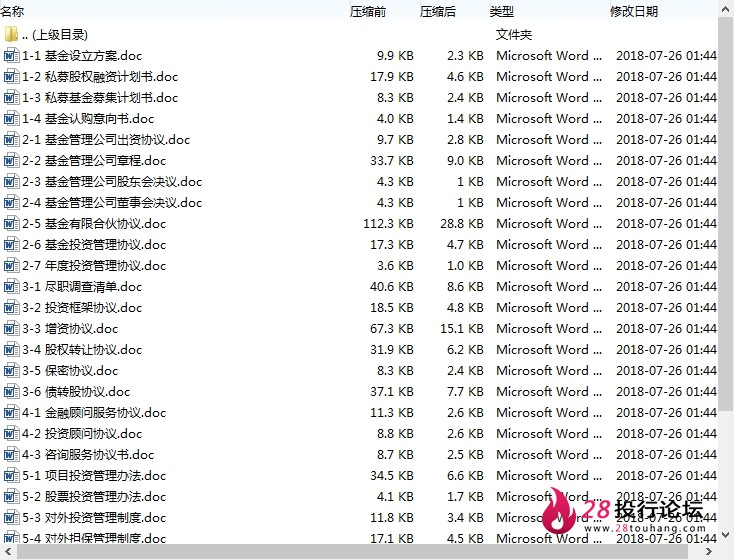Click the 28.8 KB compressed size value
The width and height of the screenshot is (734, 560).
[462, 224]
